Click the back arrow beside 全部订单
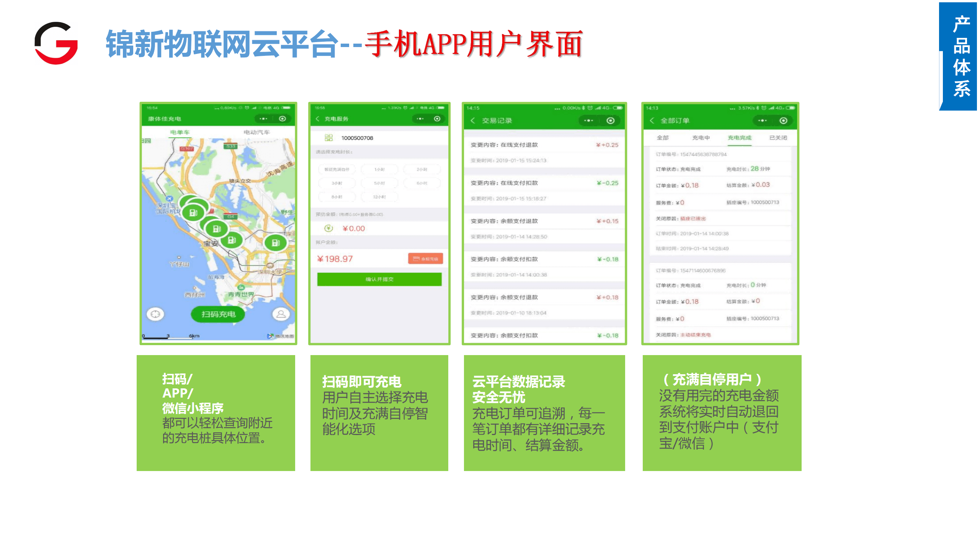980x551 pixels. (x=652, y=121)
